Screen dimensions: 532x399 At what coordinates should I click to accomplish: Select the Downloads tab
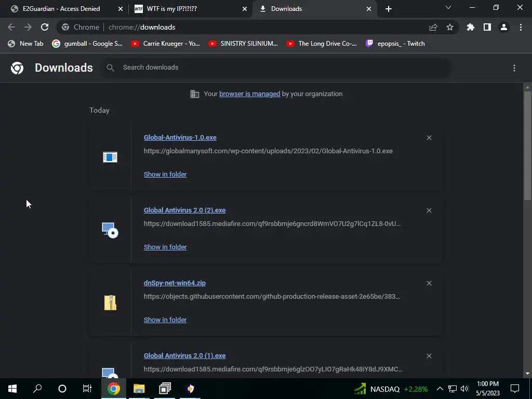(x=286, y=9)
